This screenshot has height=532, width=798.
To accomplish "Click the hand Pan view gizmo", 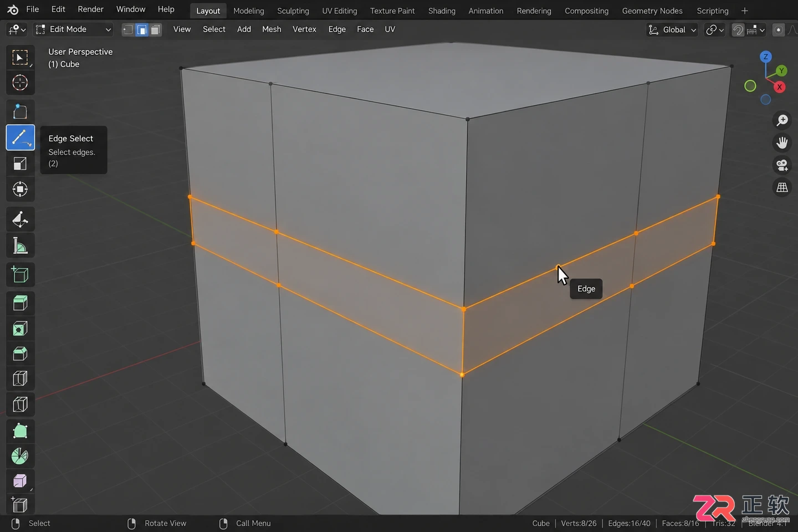I will pyautogui.click(x=782, y=143).
